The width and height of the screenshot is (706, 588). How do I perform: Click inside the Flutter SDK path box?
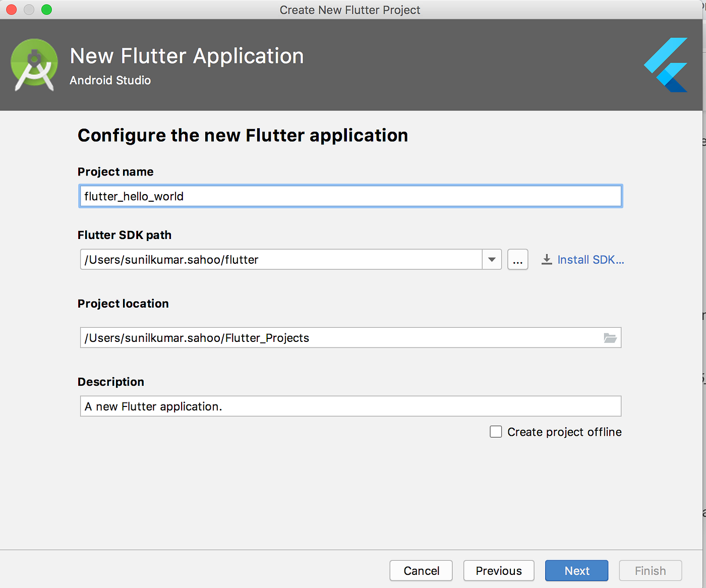click(282, 259)
